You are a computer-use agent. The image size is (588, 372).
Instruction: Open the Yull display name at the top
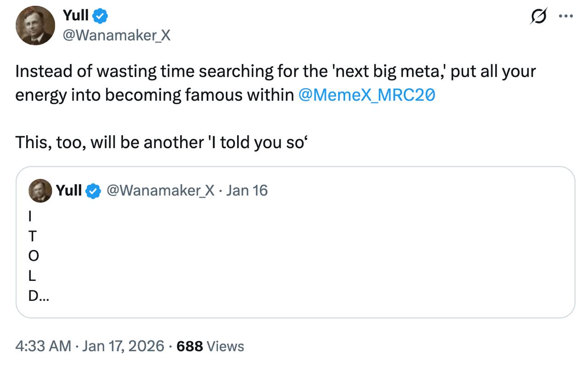[75, 16]
